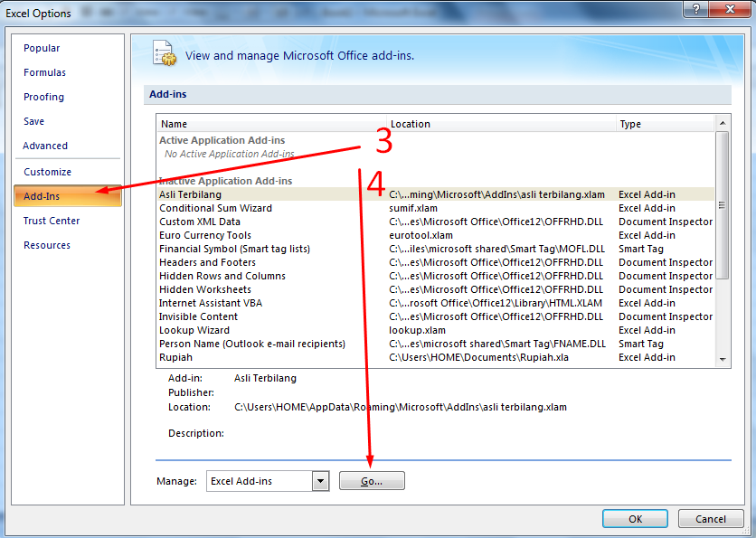Open the Trust Center category
This screenshot has height=538, width=756.
[x=52, y=221]
